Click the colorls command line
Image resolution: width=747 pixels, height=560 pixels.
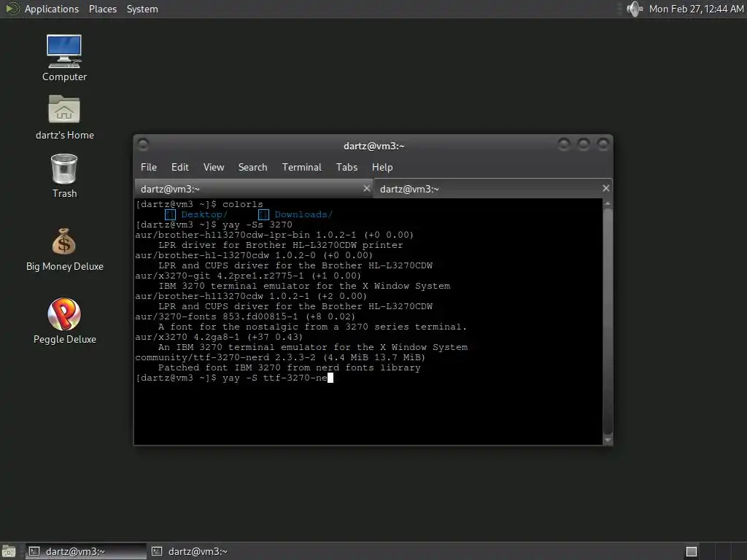[199, 204]
